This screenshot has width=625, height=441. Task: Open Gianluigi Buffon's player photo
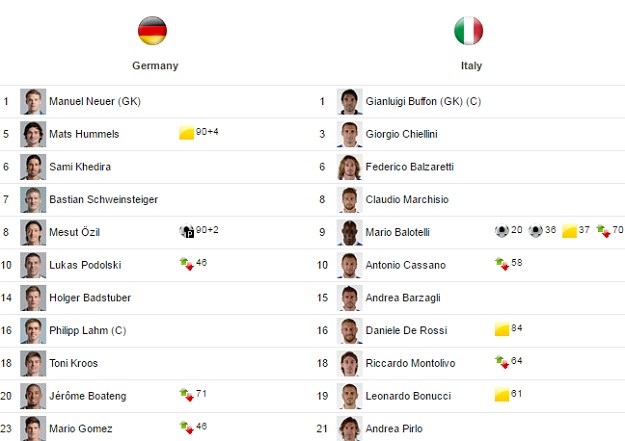(350, 102)
